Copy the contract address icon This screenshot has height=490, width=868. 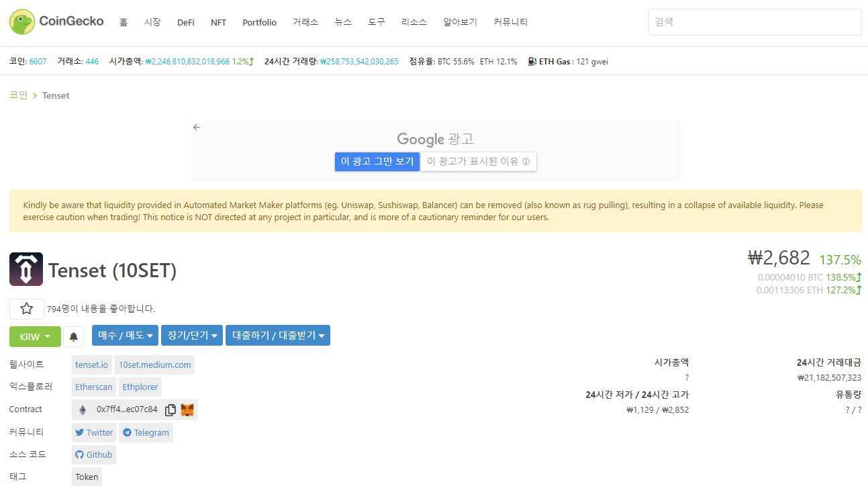pos(171,409)
